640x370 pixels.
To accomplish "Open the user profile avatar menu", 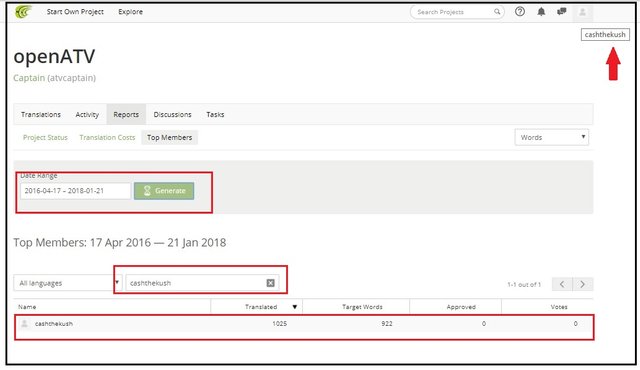I will pos(582,12).
